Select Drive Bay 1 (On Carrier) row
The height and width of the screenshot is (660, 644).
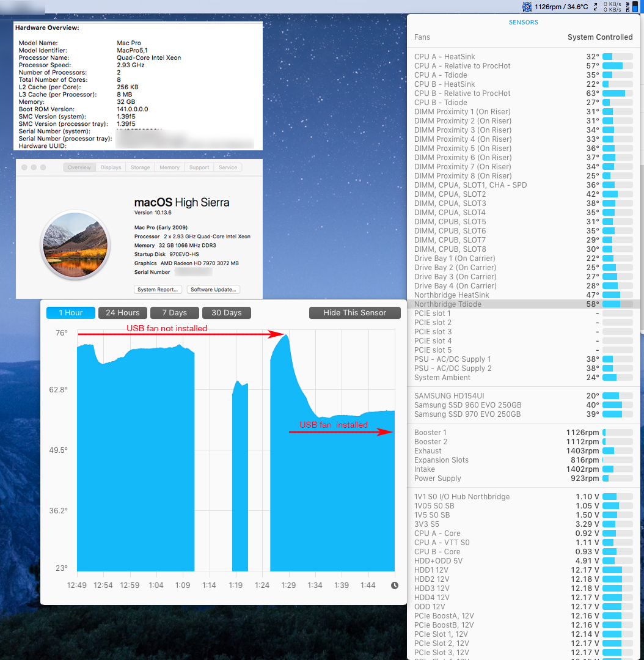coord(523,258)
